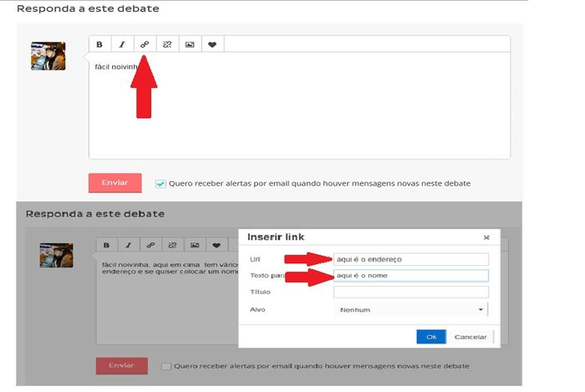Click the unlink icon in lower editor
Image resolution: width=585 pixels, height=392 pixels.
pyautogui.click(x=172, y=245)
